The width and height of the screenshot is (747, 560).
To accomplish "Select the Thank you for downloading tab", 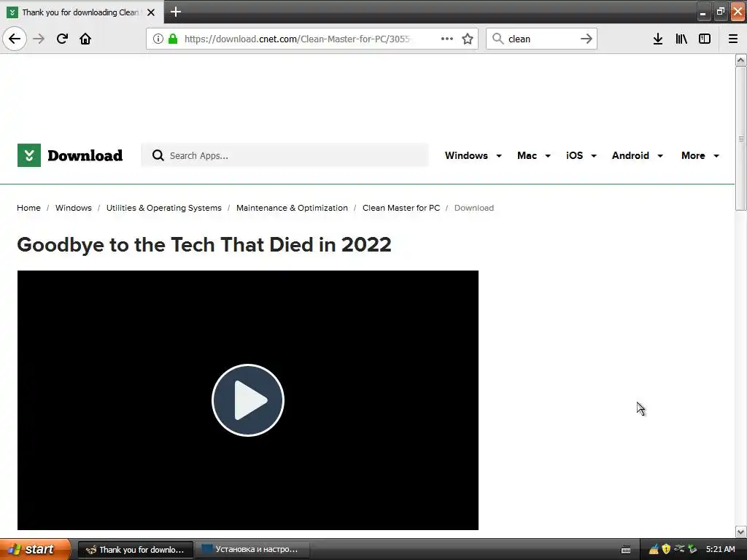I will 80,12.
